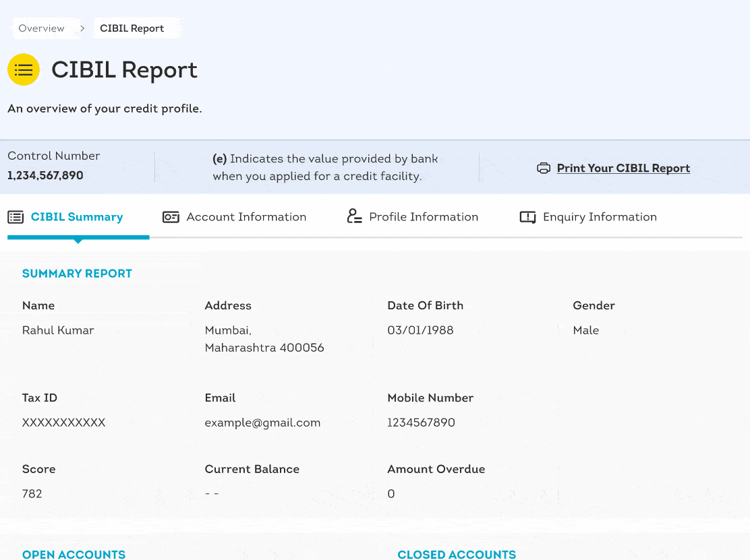Screen dimensions: 750x560
Task: Go to Overview in the breadcrumb
Action: point(42,29)
